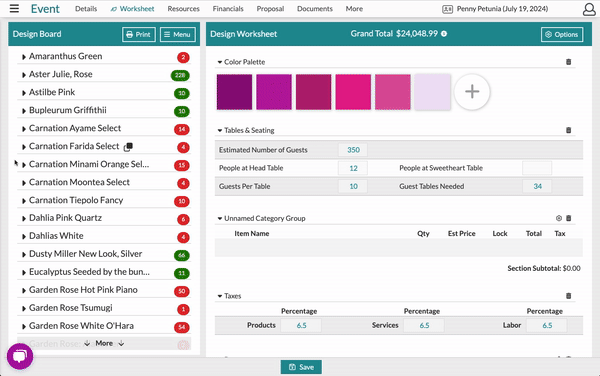Image resolution: width=600 pixels, height=376 pixels.
Task: Click the Save button
Action: click(301, 367)
